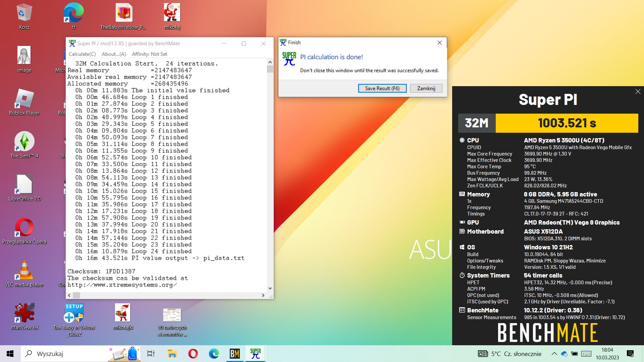Click the xtremesystems.org URL text
644x362 pixels.
[x=122, y=285]
